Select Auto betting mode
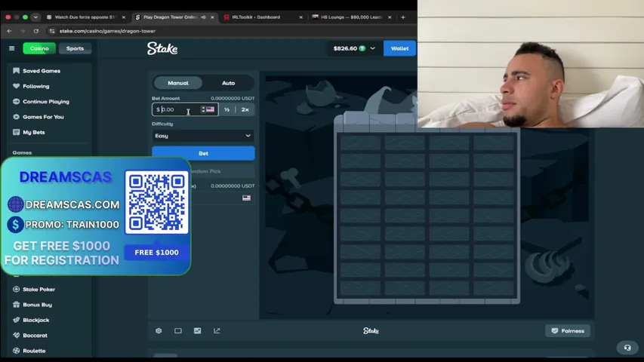Viewport: 644px width, 362px height. 228,83
